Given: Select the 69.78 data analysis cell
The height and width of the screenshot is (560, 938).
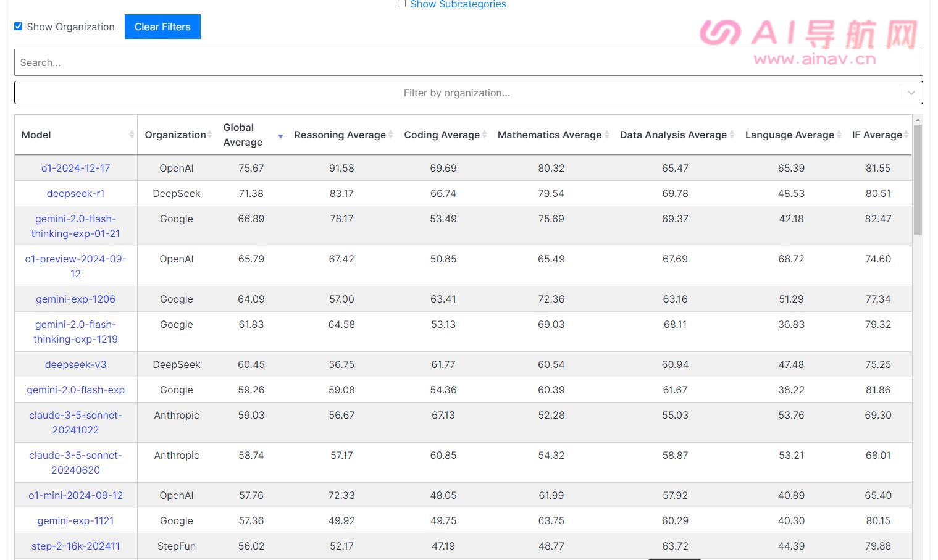Looking at the screenshot, I should coord(675,193).
